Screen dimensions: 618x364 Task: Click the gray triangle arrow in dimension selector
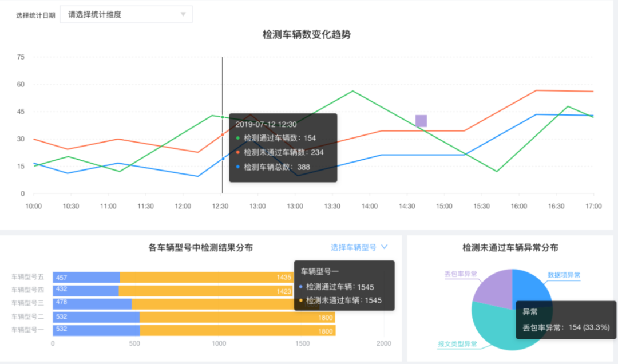183,14
